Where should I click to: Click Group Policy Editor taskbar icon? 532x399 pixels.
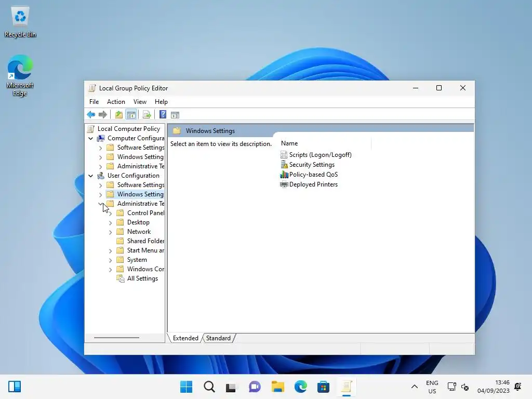[346, 387]
